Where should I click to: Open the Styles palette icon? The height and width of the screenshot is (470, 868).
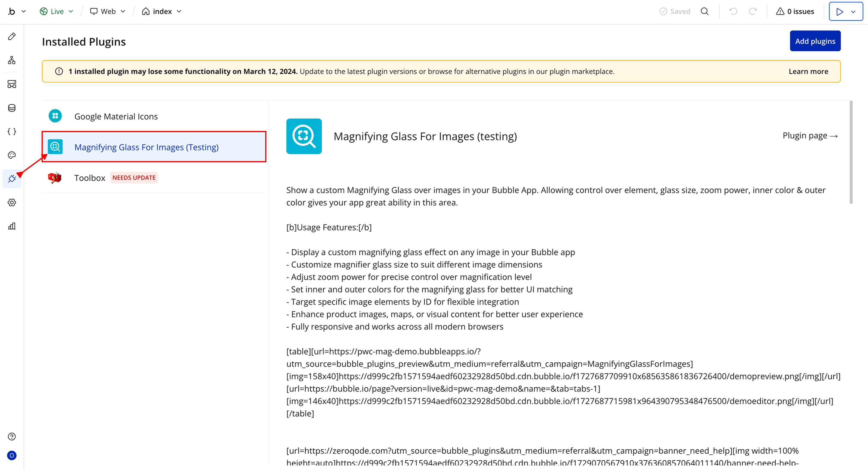pos(12,155)
